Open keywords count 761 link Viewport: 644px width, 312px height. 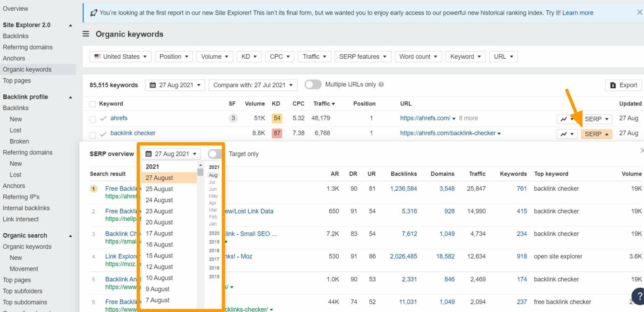(x=522, y=189)
